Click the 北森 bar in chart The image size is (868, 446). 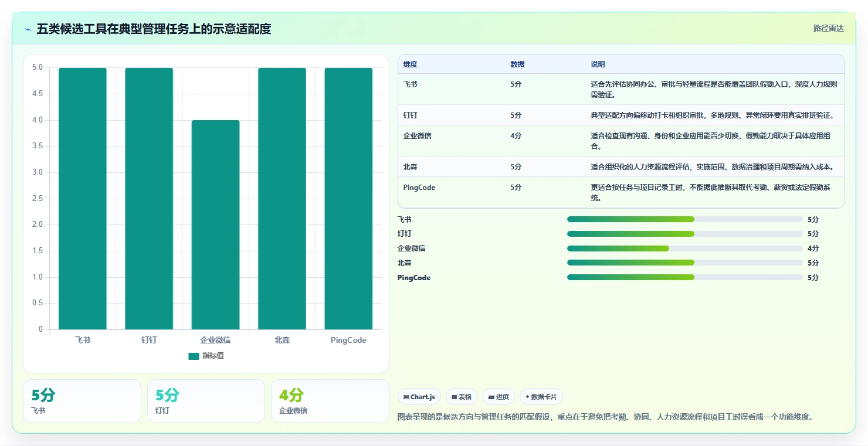(282, 199)
